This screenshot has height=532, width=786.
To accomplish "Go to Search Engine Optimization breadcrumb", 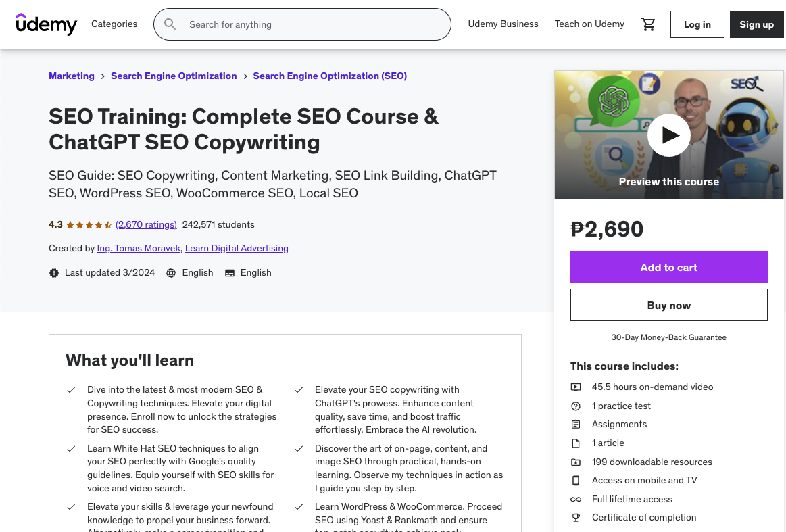I will click(174, 76).
